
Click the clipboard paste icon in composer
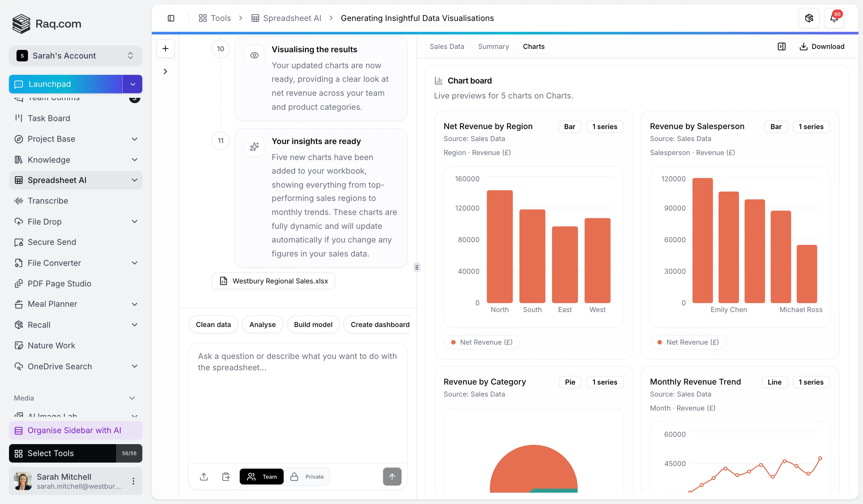(226, 477)
